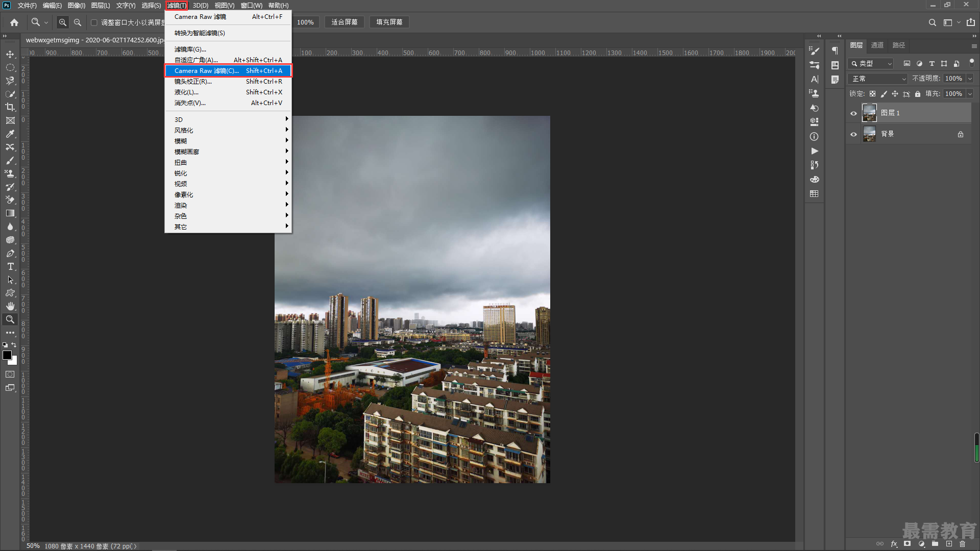Open 不透明度 value dropdown arrow
Viewport: 980px width, 551px height.
970,79
